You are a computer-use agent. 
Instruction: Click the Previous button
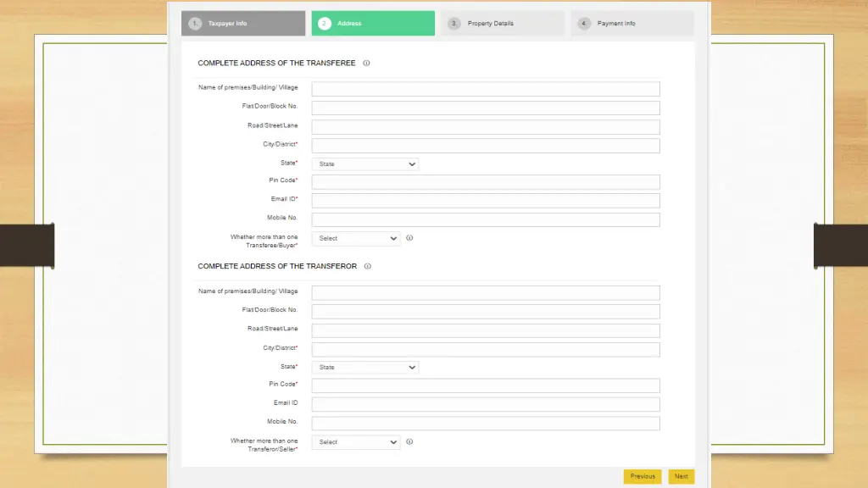(x=643, y=476)
